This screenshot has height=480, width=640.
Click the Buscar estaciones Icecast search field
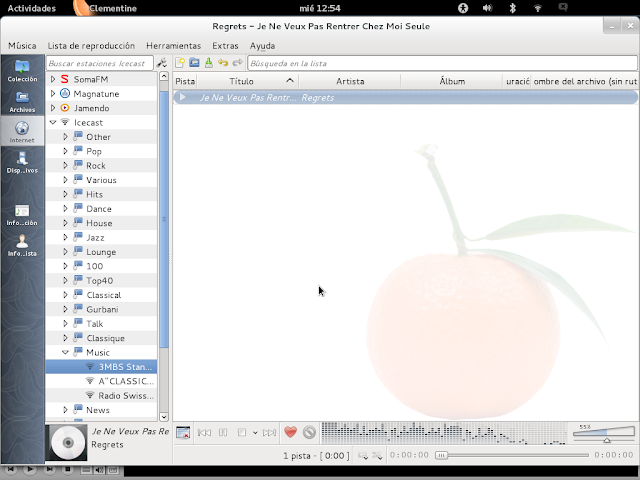100,63
